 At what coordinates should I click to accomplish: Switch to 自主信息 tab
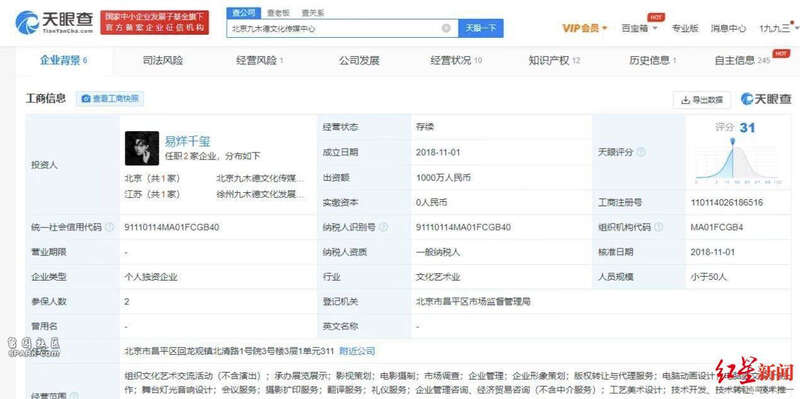pos(743,61)
